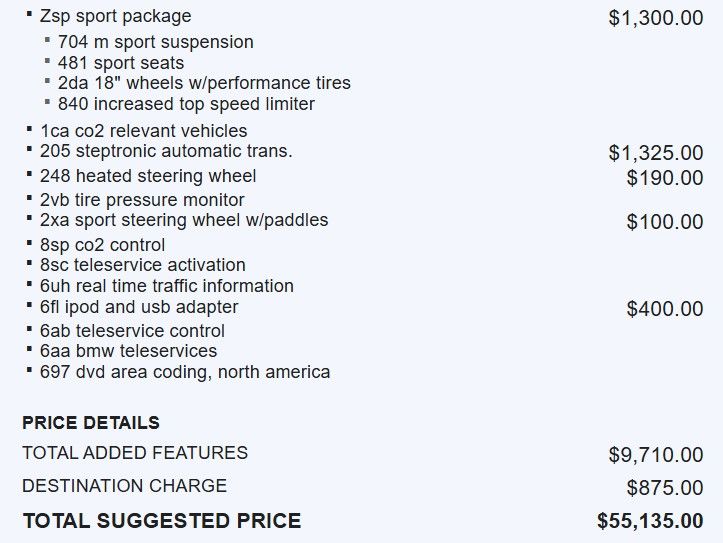723x543 pixels.
Task: Click 697 dvd area coding entry
Action: click(185, 372)
